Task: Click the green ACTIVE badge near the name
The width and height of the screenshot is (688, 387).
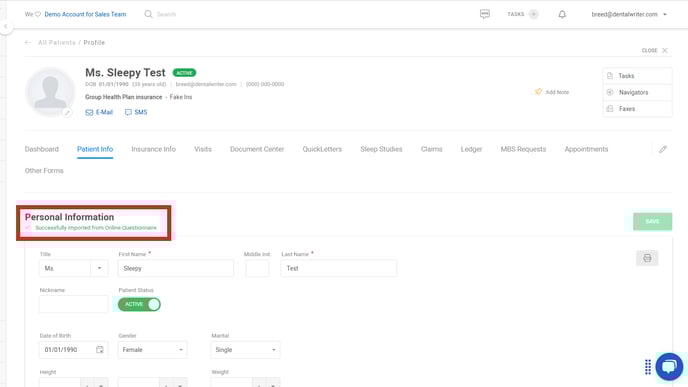Action: (184, 73)
